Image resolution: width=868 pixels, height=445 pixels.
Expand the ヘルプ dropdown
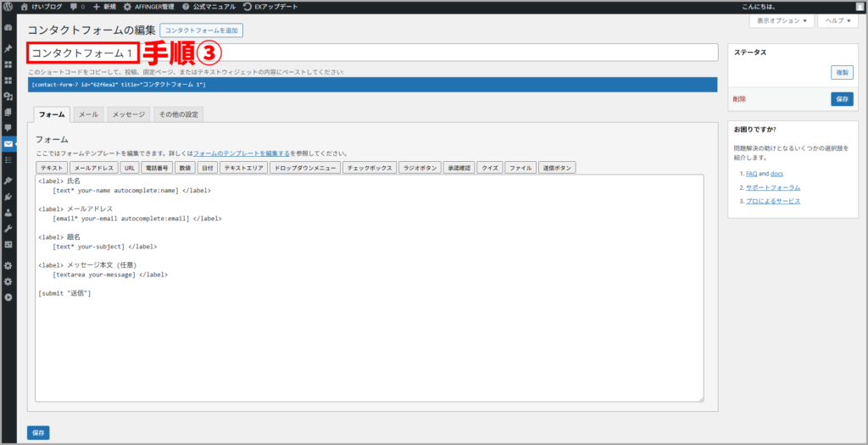(x=836, y=20)
